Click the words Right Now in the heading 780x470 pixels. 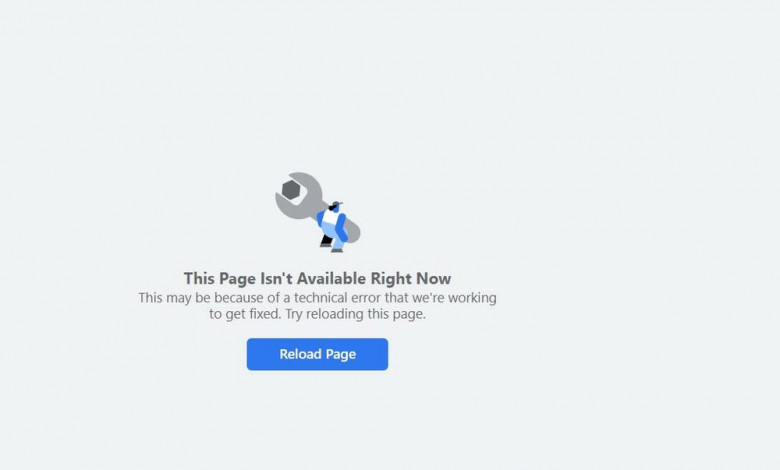click(x=411, y=279)
